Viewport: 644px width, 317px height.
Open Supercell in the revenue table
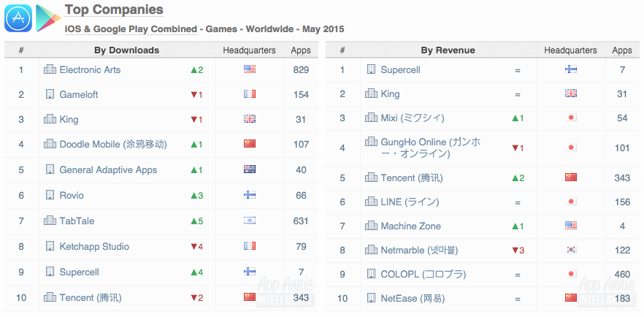(400, 70)
